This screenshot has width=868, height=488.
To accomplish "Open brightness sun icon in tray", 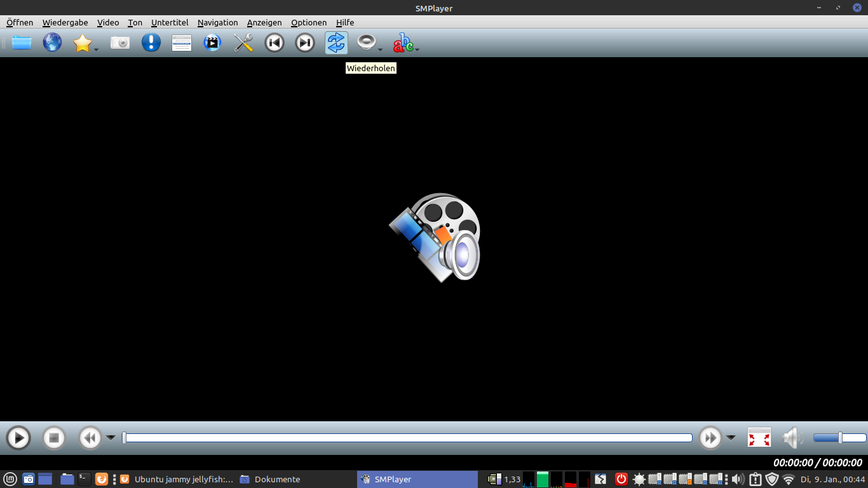I will pos(639,479).
